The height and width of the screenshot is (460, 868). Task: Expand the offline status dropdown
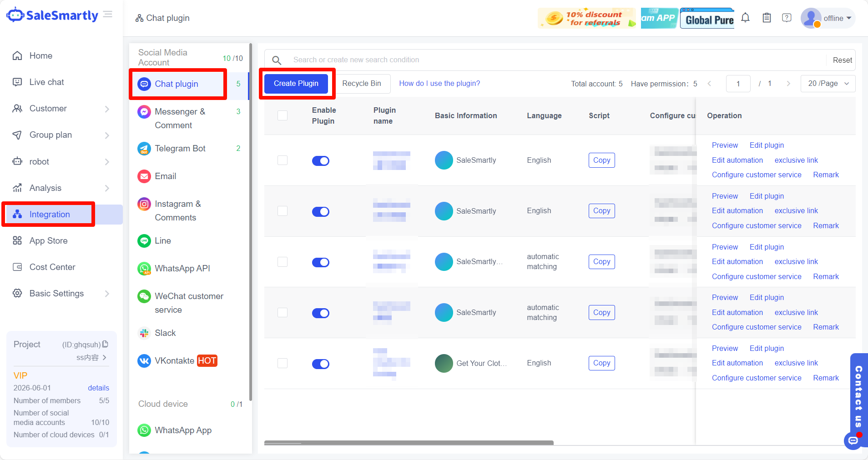click(x=838, y=18)
